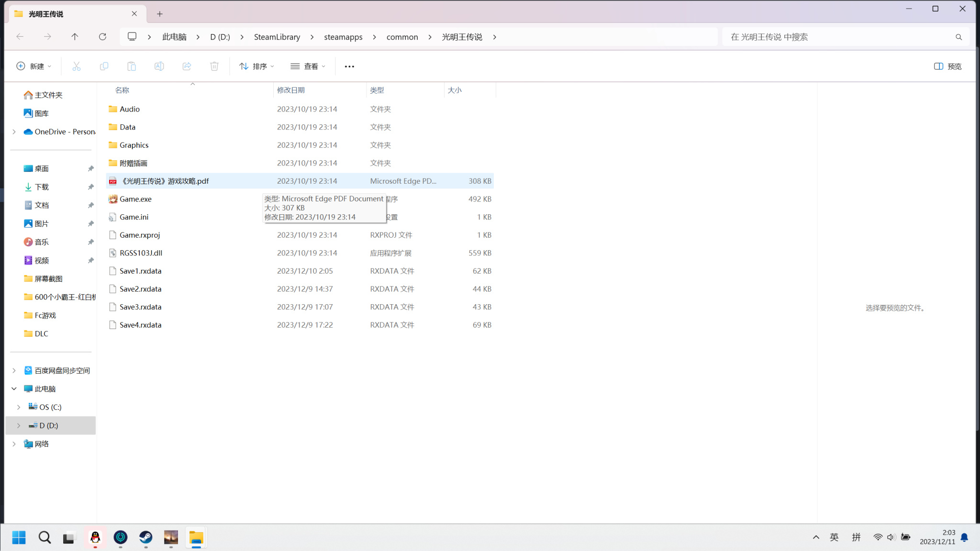Select Save1.rxdata save file
Viewport: 980px width, 551px height.
click(140, 270)
